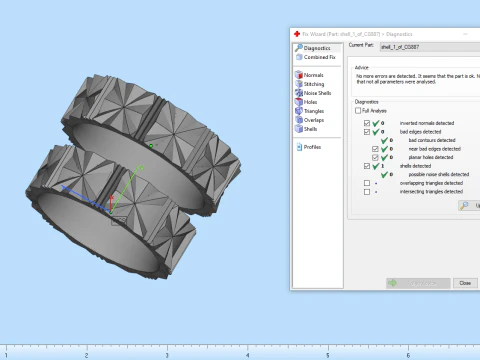Click the 'possible noise shells detected' row
This screenshot has height=360, width=480.
pyautogui.click(x=425, y=174)
